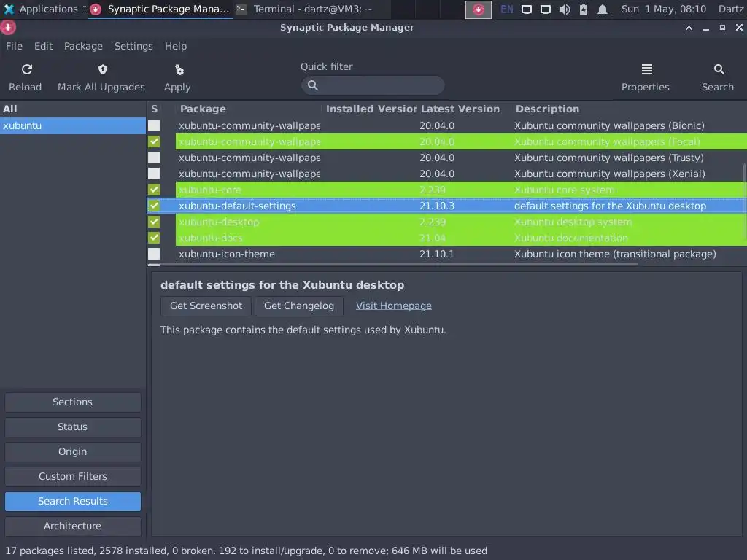Click the Get Changelog button
Screen dimensions: 747x560
point(298,306)
